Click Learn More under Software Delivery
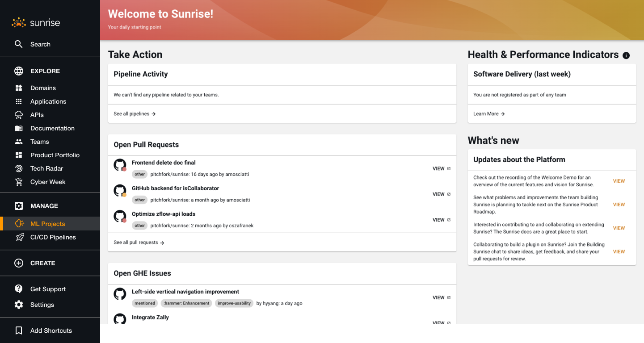 [x=489, y=114]
